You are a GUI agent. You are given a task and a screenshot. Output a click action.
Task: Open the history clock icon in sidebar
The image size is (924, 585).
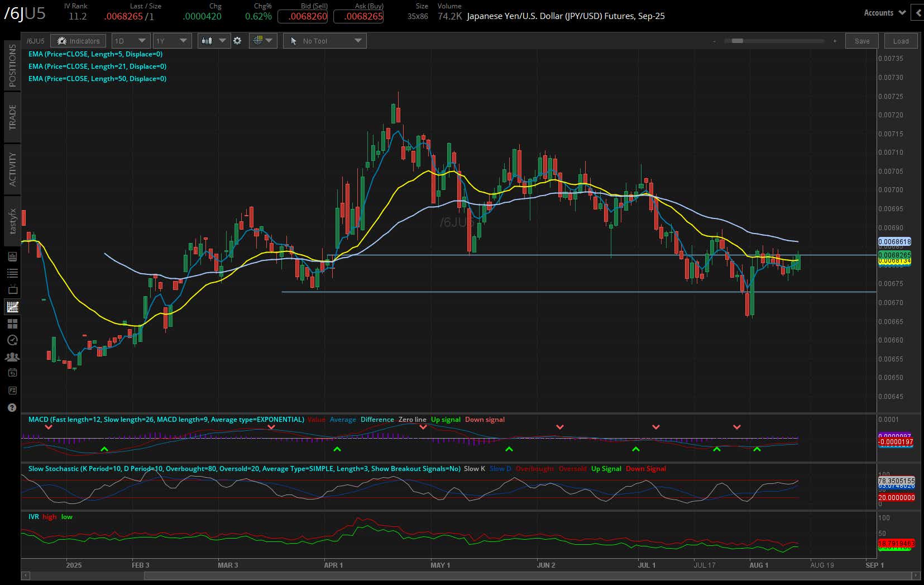click(x=12, y=340)
